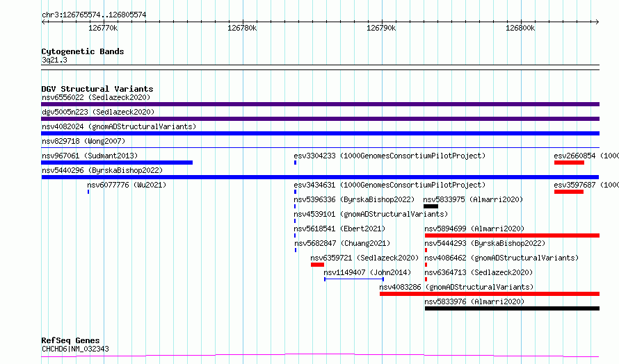Image resolution: width=619 pixels, height=364 pixels.
Task: Click nsv5444293 (ByrskaBishop2022) label
Action: coord(485,243)
